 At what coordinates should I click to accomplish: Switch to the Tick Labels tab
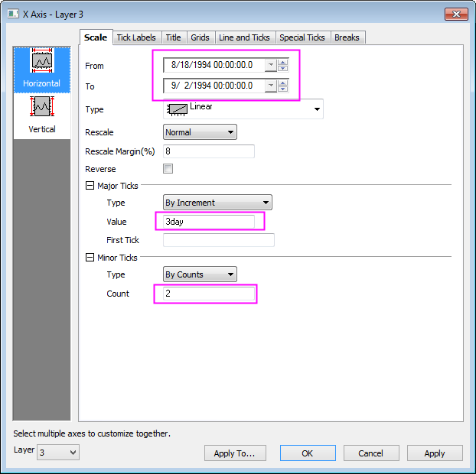pos(135,37)
